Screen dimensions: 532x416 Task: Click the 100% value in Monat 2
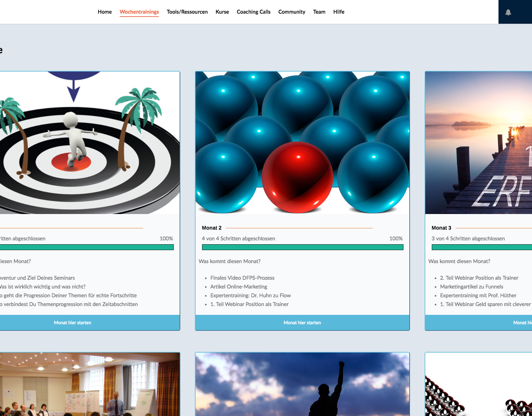coord(396,238)
